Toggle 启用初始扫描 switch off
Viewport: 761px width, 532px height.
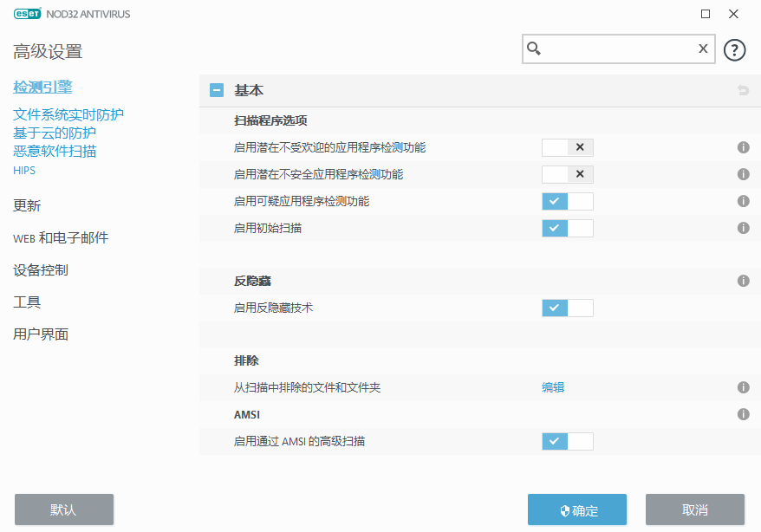click(x=568, y=228)
